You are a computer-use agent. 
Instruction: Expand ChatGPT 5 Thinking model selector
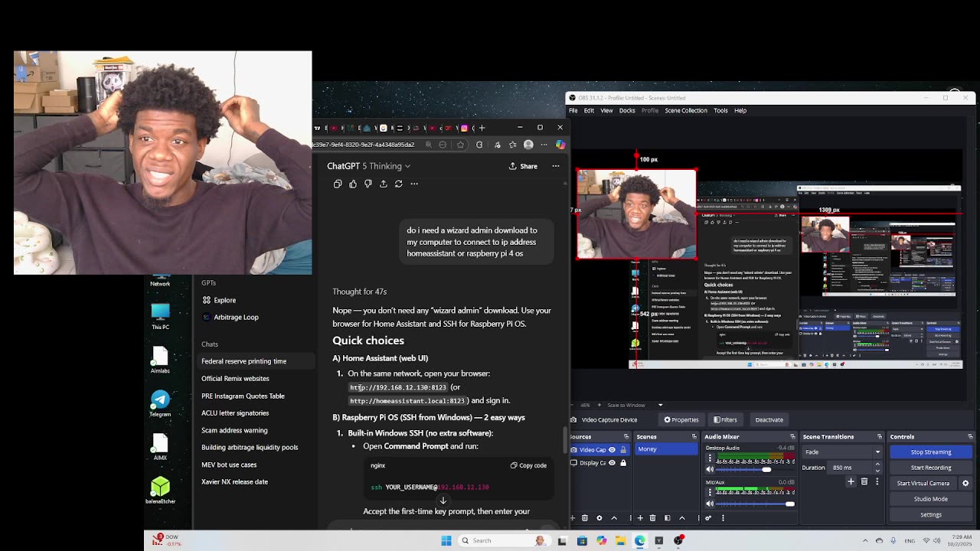[369, 166]
